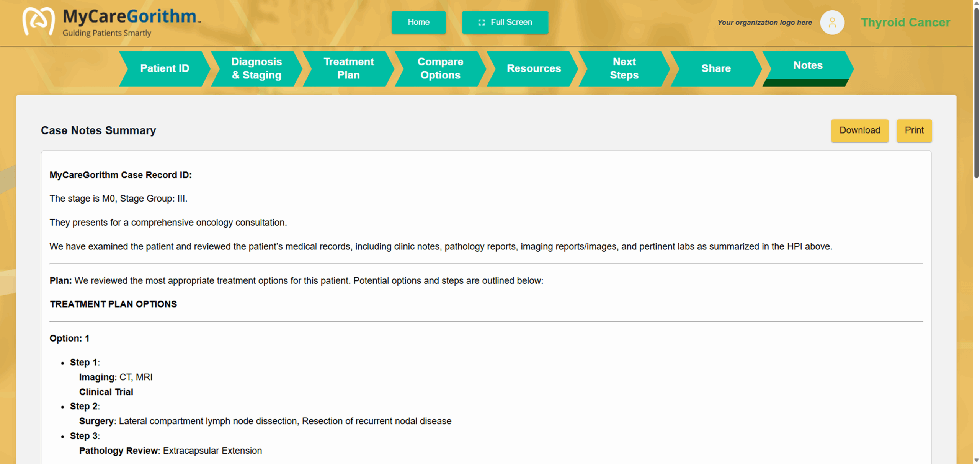Switch to the Share tab
Screen dimensions: 980x464
pyautogui.click(x=715, y=68)
